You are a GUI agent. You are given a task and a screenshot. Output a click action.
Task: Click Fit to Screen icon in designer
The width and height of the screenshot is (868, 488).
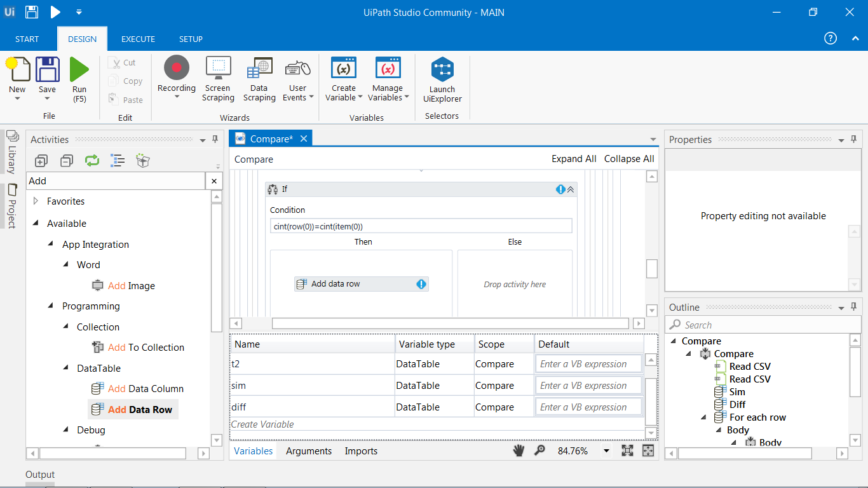pos(627,451)
